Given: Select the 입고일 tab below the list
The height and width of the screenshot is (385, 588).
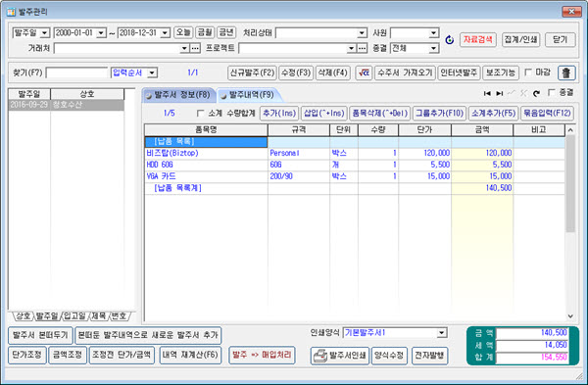Looking at the screenshot, I should pyautogui.click(x=74, y=316).
